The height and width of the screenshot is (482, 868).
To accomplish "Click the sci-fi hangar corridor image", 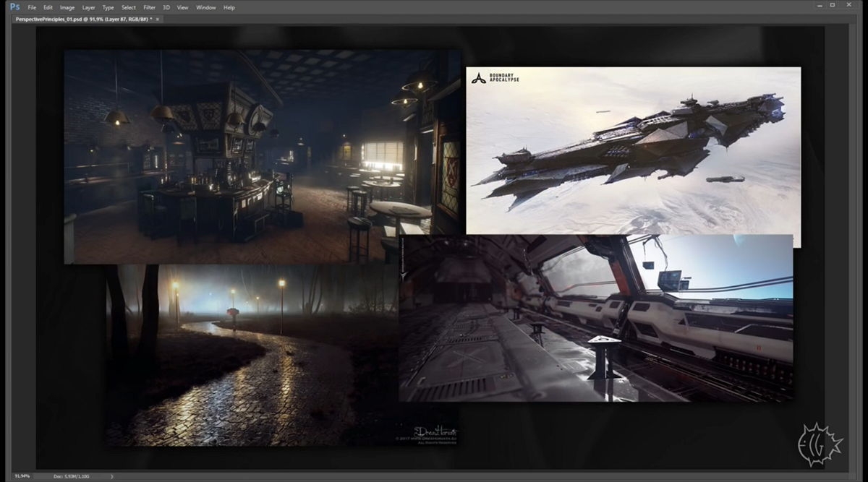I will (x=596, y=318).
